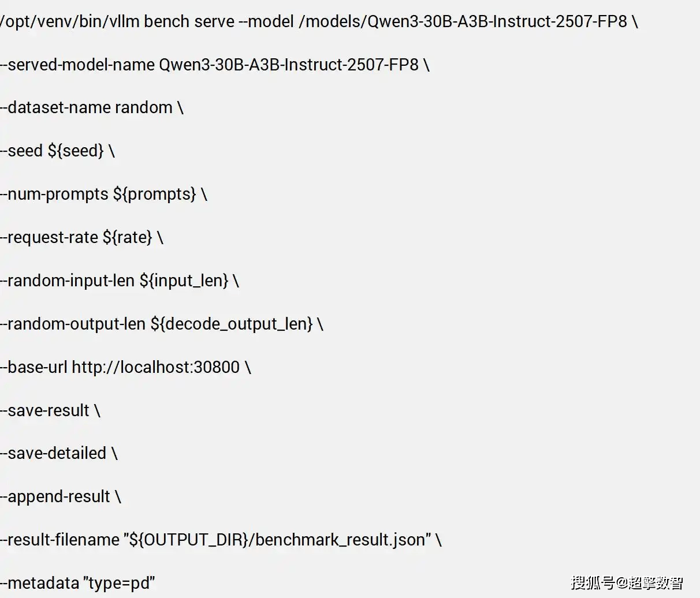Click the --base-url flag
The image size is (700, 598).
[x=34, y=367]
